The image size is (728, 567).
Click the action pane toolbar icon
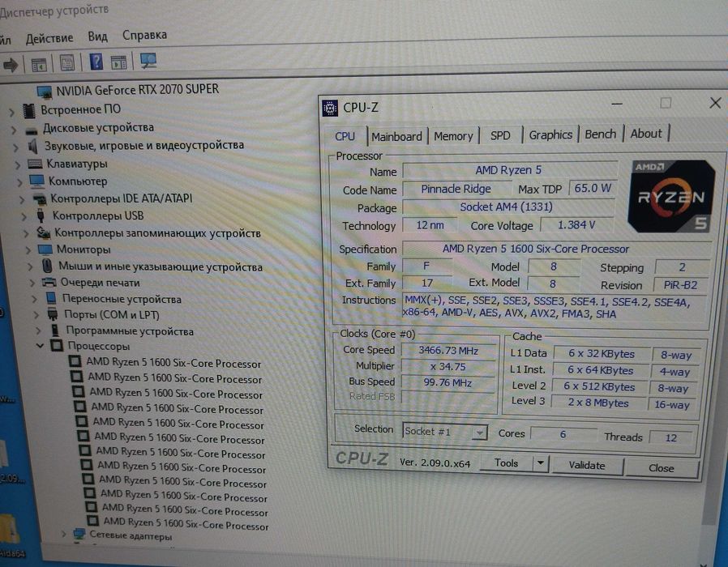[x=119, y=62]
